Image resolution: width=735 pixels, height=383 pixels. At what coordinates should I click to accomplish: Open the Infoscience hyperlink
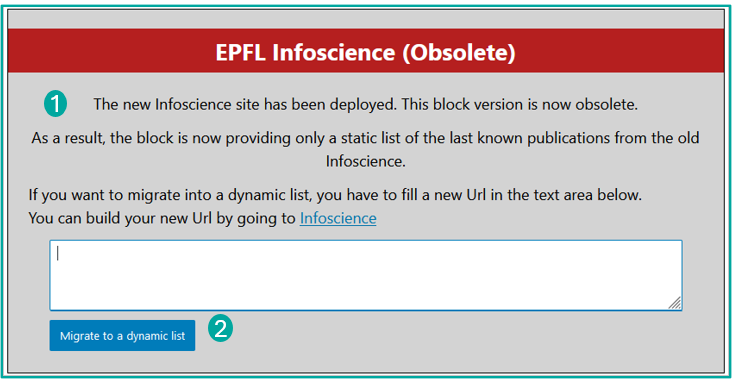click(x=338, y=218)
